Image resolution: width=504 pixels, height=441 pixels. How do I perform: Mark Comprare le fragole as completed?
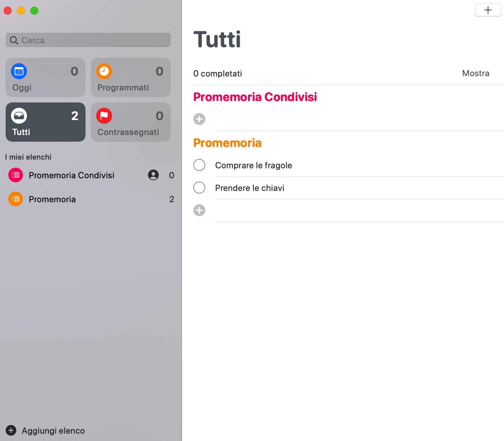(x=199, y=165)
